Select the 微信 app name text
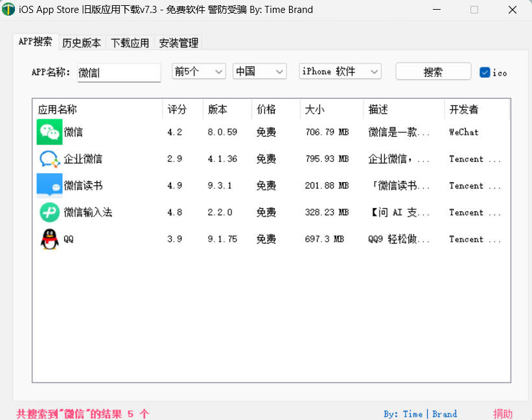Image resolution: width=532 pixels, height=420 pixels. (x=73, y=132)
